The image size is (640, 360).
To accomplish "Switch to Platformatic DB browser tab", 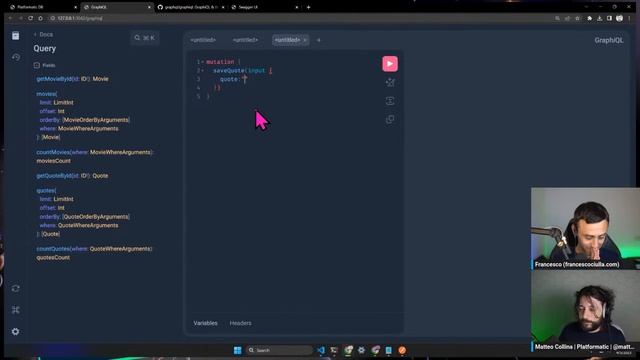I will (x=43, y=7).
